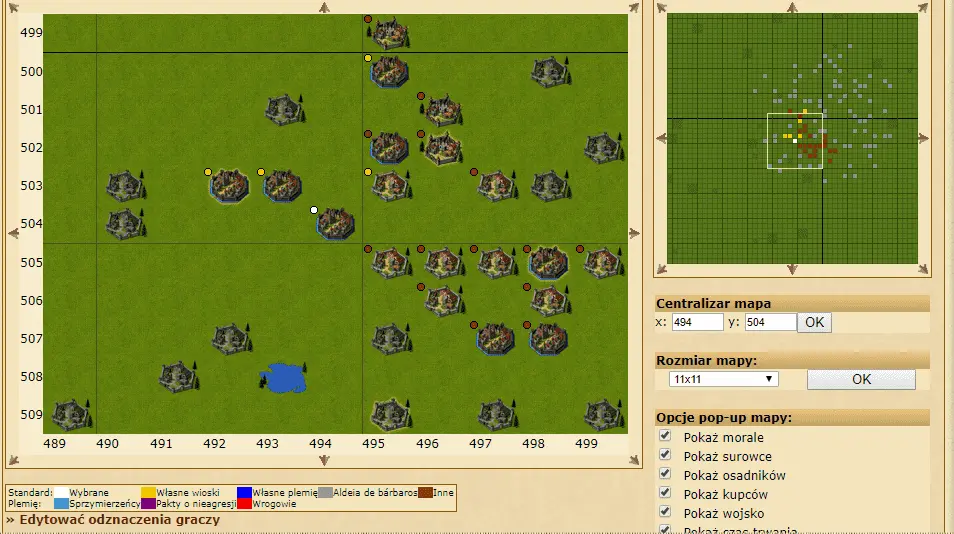
Task: Move the minimap left with its left arrow
Action: coord(661,139)
